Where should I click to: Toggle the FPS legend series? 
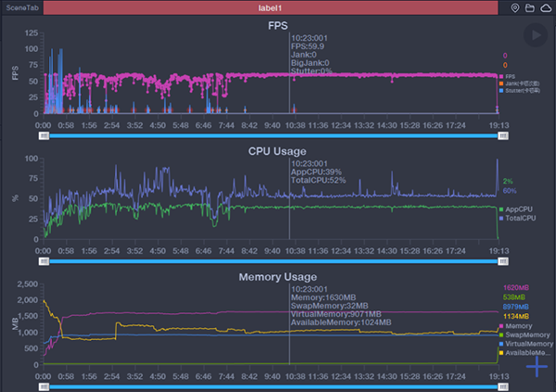coord(512,76)
